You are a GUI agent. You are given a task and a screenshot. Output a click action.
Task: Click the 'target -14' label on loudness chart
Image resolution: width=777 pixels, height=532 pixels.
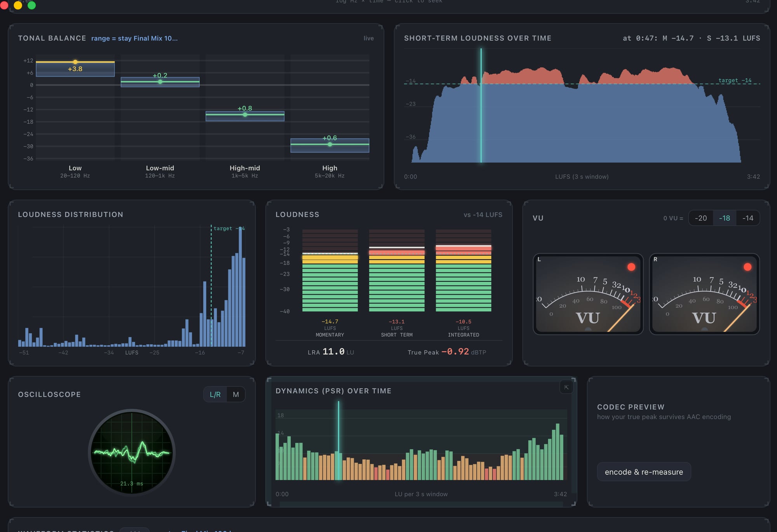click(735, 80)
